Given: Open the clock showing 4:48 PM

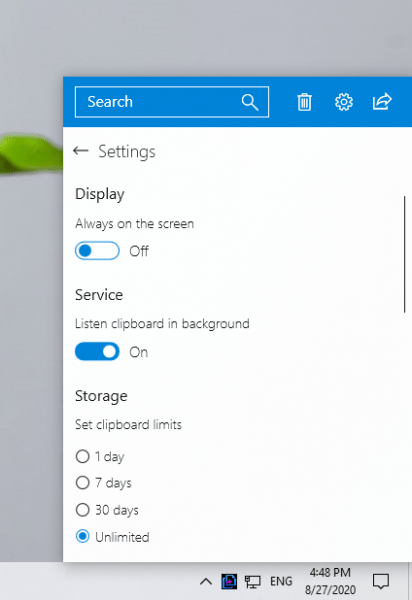Looking at the screenshot, I should click(331, 581).
